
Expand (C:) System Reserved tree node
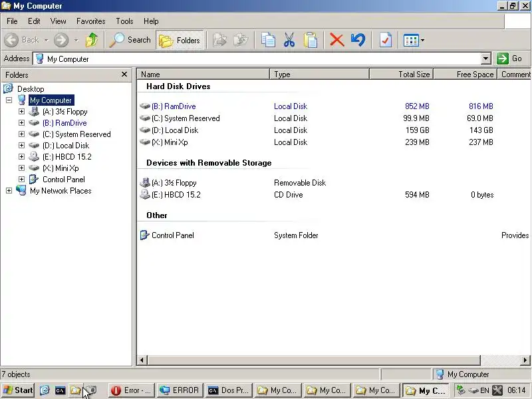tap(21, 134)
